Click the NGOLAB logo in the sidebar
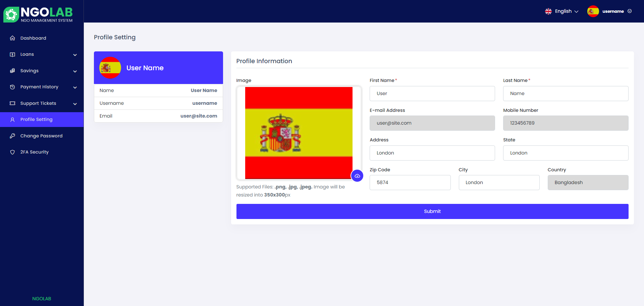644x306 pixels. click(38, 15)
